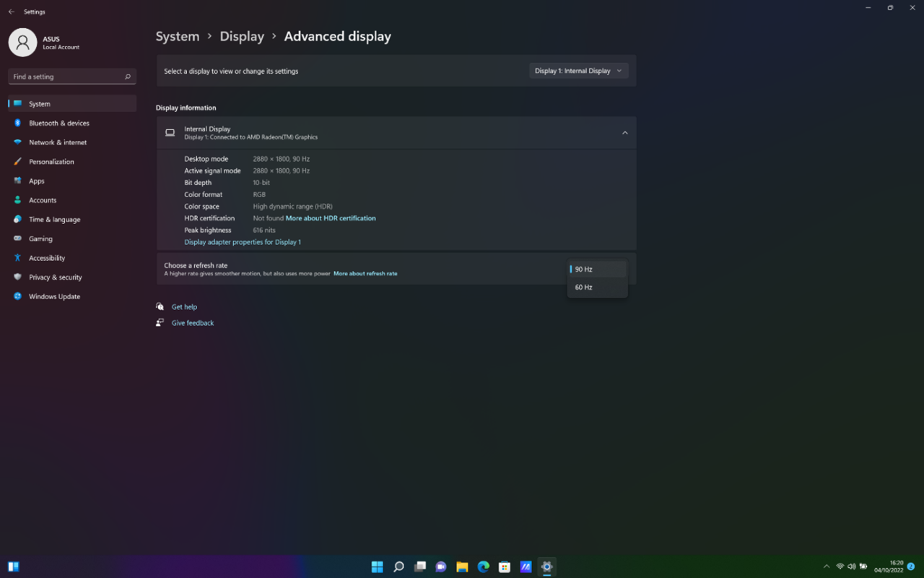Click More about HDR certification link
The image size is (924, 578).
331,218
